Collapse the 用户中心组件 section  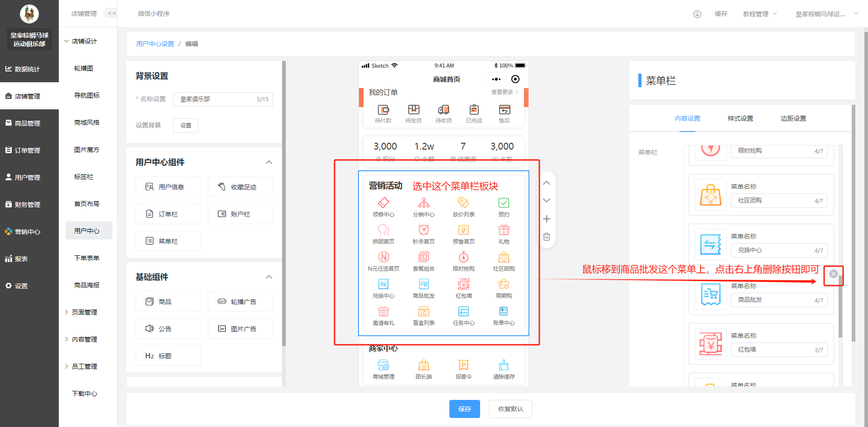(x=269, y=162)
